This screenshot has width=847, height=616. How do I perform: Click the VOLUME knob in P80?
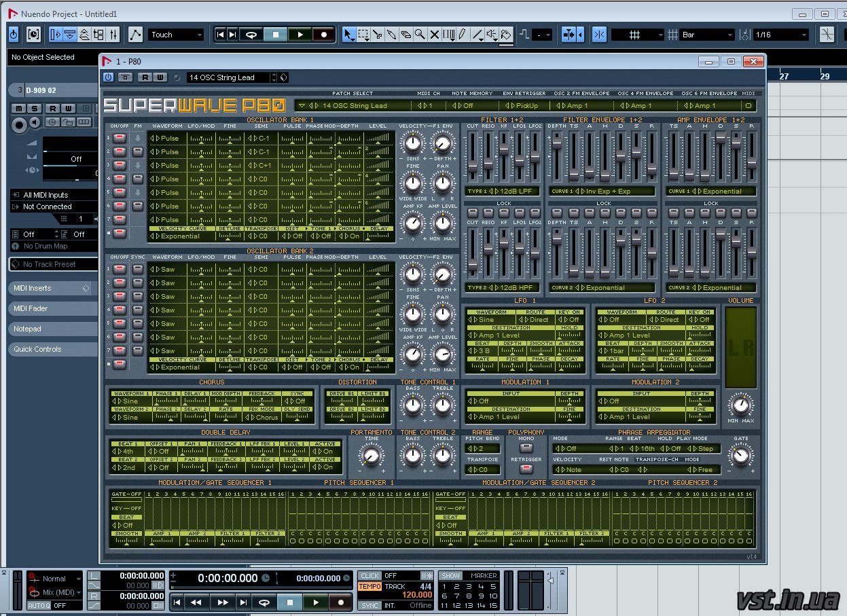(x=740, y=405)
